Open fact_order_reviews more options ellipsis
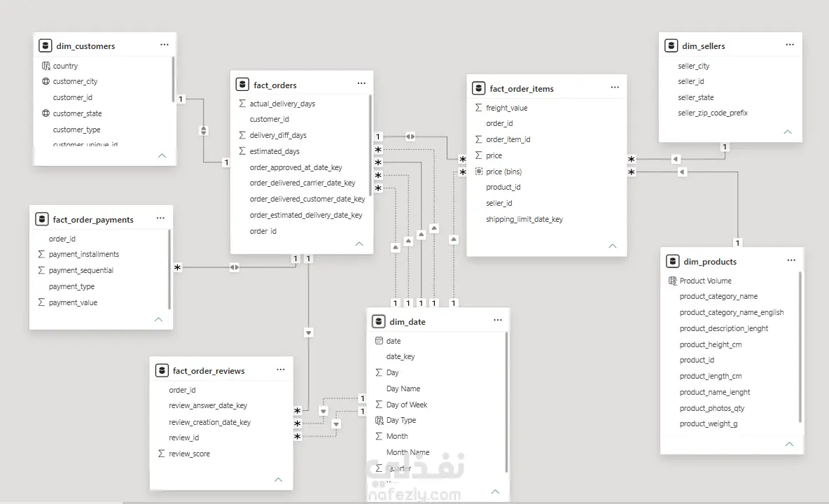The width and height of the screenshot is (829, 504). [x=281, y=370]
